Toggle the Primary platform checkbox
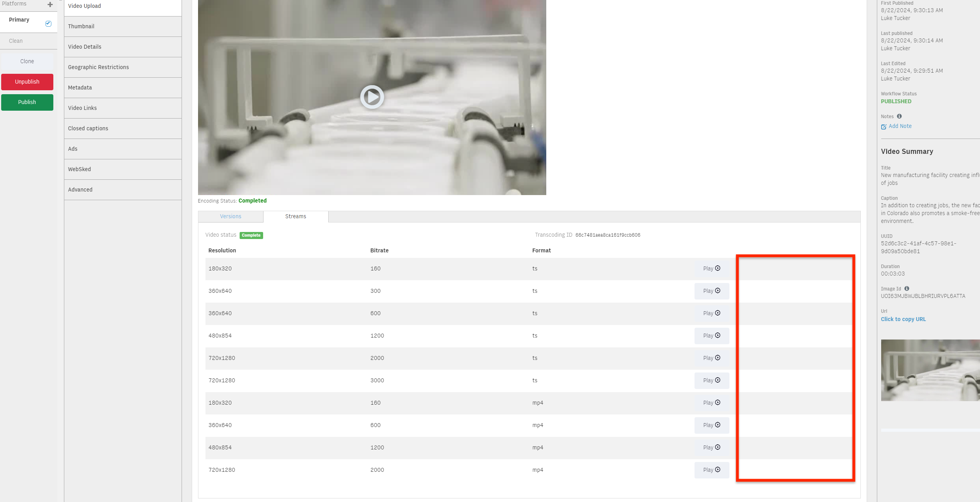Viewport: 980px width, 502px height. (x=48, y=24)
